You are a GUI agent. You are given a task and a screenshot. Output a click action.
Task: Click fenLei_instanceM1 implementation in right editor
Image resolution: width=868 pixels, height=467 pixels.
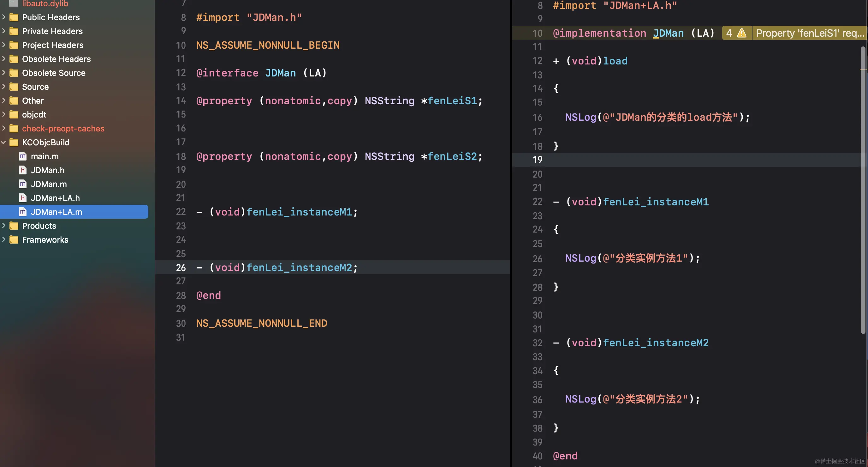tap(656, 202)
